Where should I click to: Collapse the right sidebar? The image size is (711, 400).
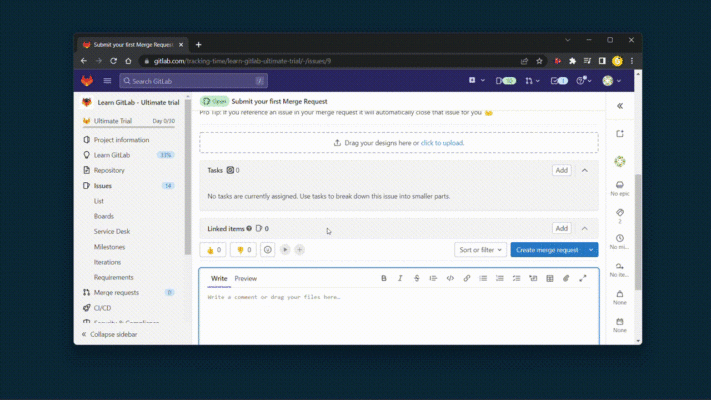[620, 106]
